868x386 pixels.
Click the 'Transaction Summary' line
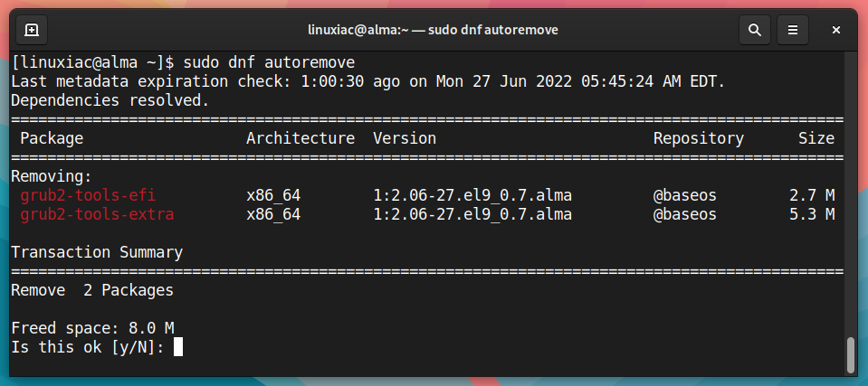97,253
